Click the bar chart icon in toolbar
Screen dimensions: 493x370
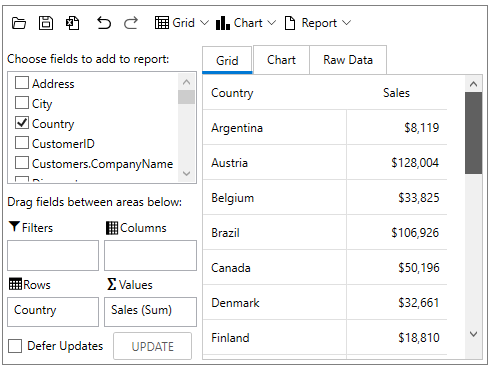pos(223,23)
